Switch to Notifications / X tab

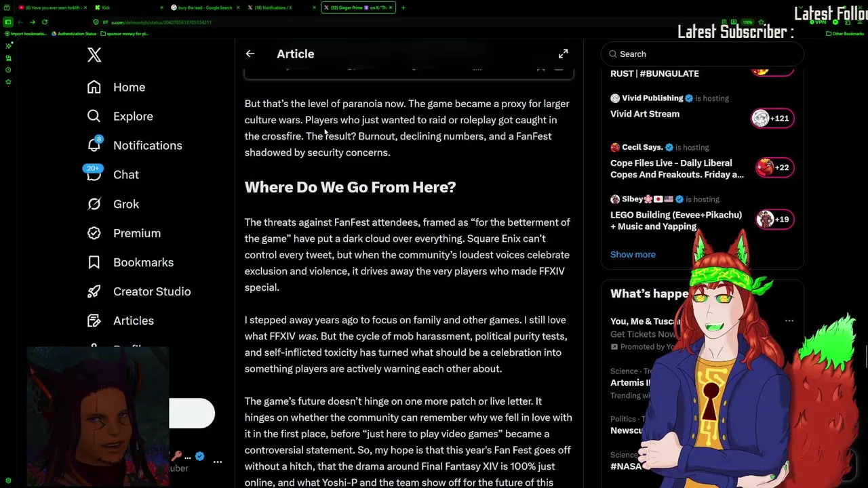pyautogui.click(x=281, y=7)
